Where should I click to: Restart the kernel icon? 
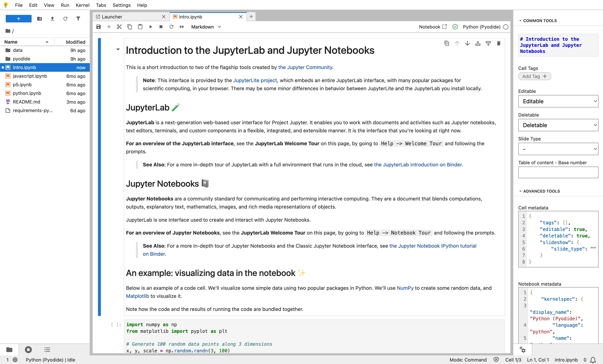coord(171,27)
